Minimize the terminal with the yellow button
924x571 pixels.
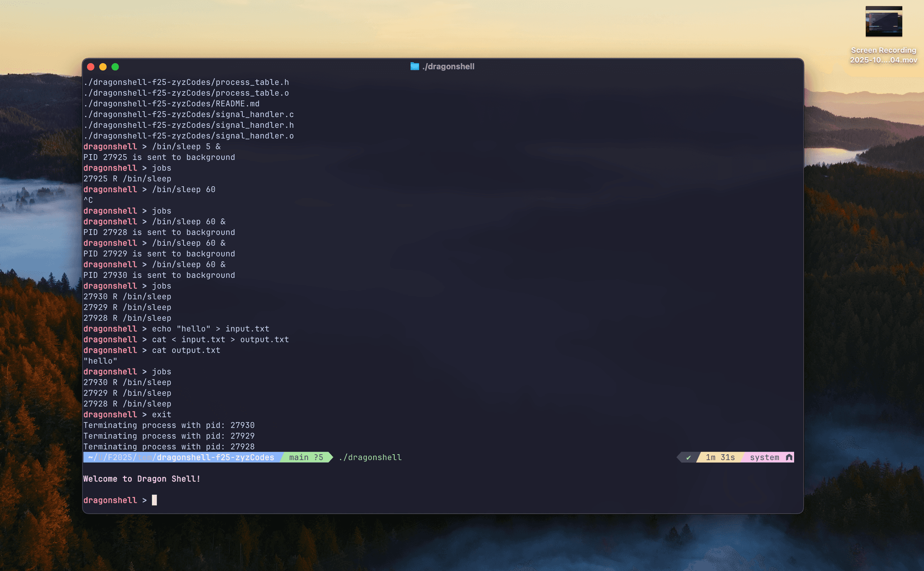(x=103, y=67)
